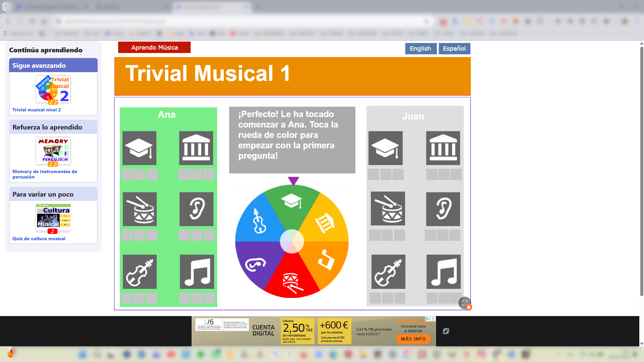Image resolution: width=644 pixels, height=362 pixels.
Task: Toggle fullscreen for the trivia game
Action: click(x=465, y=303)
